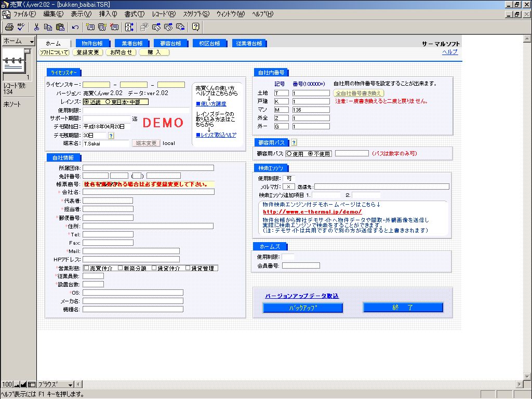The image size is (532, 399).
Task: Open the レコード(R) menu
Action: [164, 14]
